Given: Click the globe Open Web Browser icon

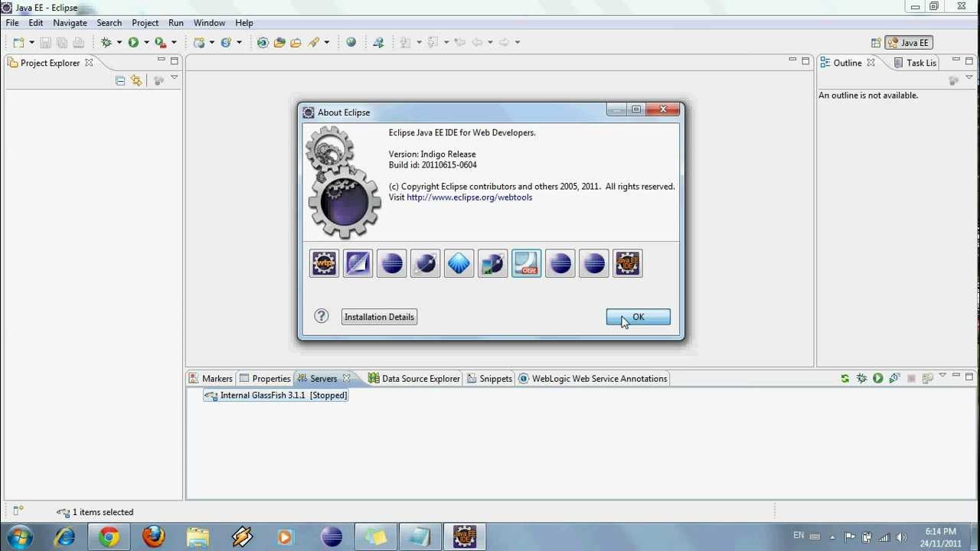Looking at the screenshot, I should [351, 43].
